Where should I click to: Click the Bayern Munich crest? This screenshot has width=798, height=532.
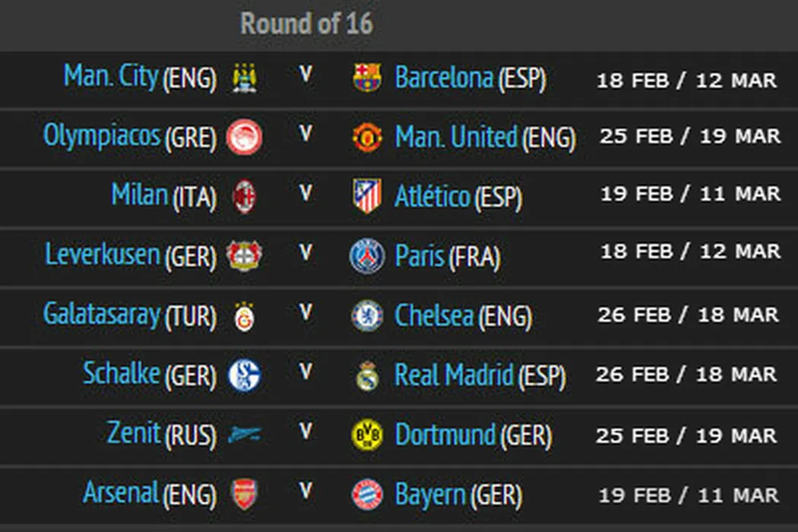(x=368, y=494)
